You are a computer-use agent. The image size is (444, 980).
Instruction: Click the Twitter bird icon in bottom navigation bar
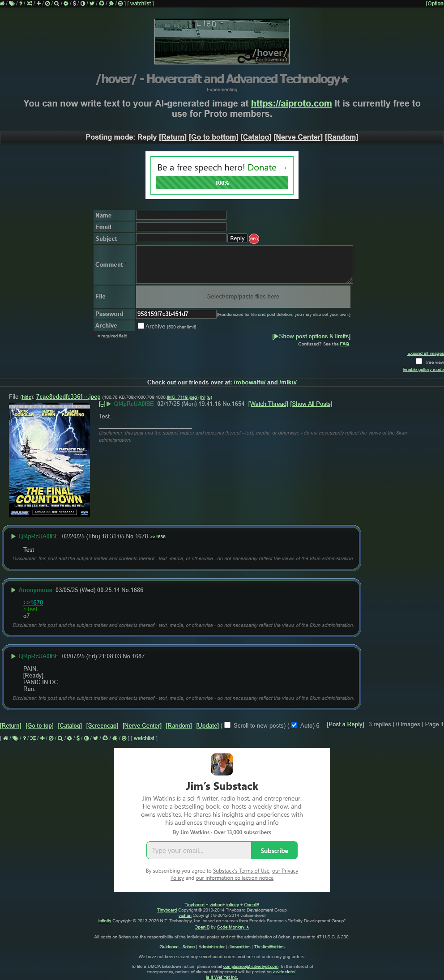(95, 738)
